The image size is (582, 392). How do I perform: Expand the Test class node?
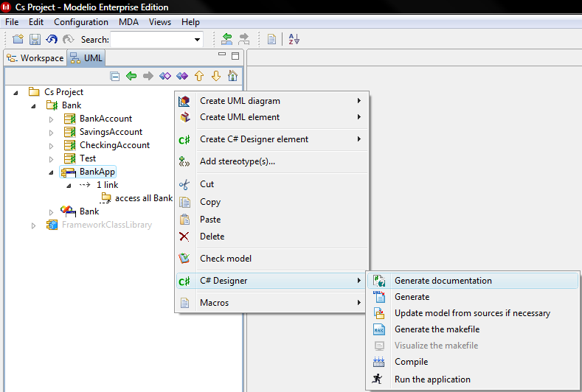point(51,159)
